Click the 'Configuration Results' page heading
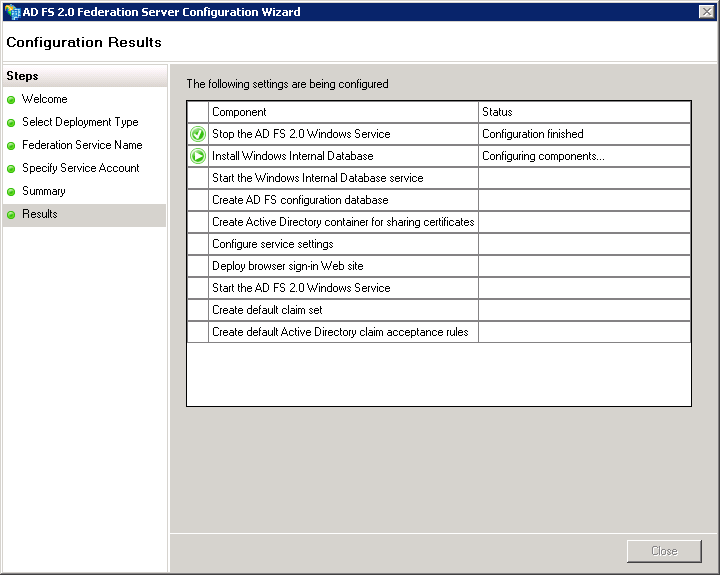The width and height of the screenshot is (720, 575). coord(84,42)
